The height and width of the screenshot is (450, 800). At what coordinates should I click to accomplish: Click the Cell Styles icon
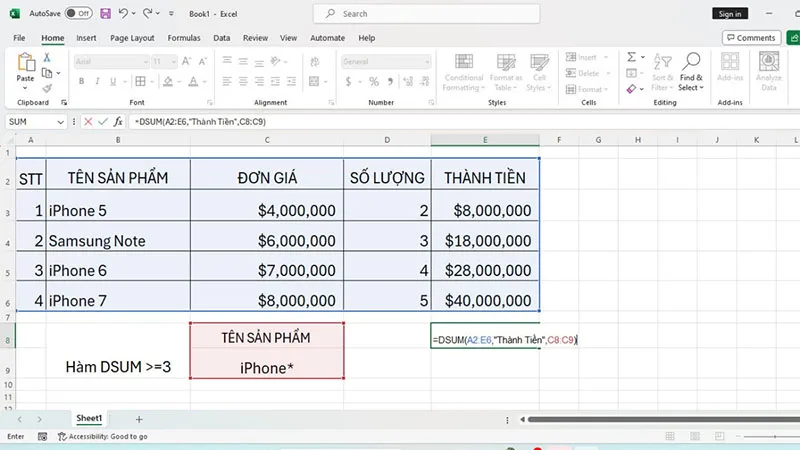pyautogui.click(x=539, y=62)
